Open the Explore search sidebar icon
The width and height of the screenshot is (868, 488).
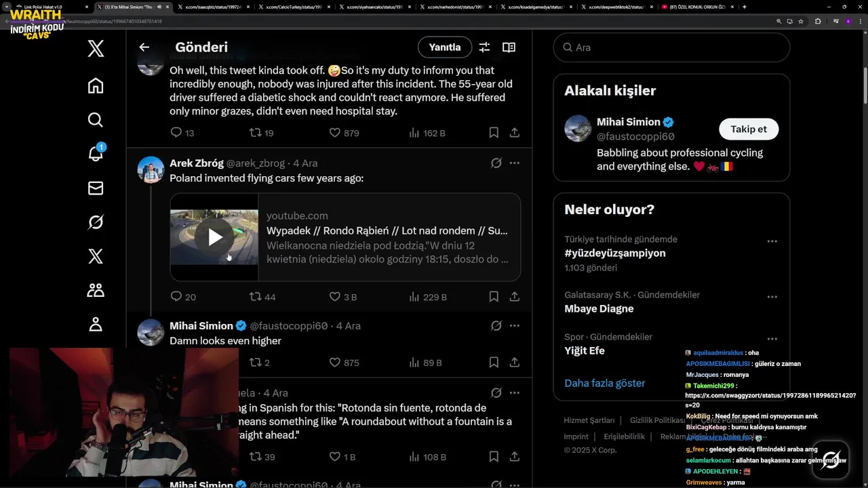tap(96, 120)
